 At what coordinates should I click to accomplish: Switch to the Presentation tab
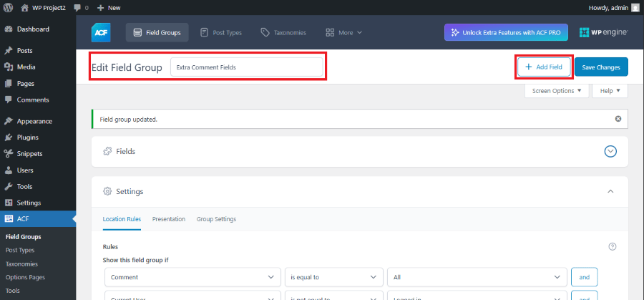pyautogui.click(x=168, y=219)
